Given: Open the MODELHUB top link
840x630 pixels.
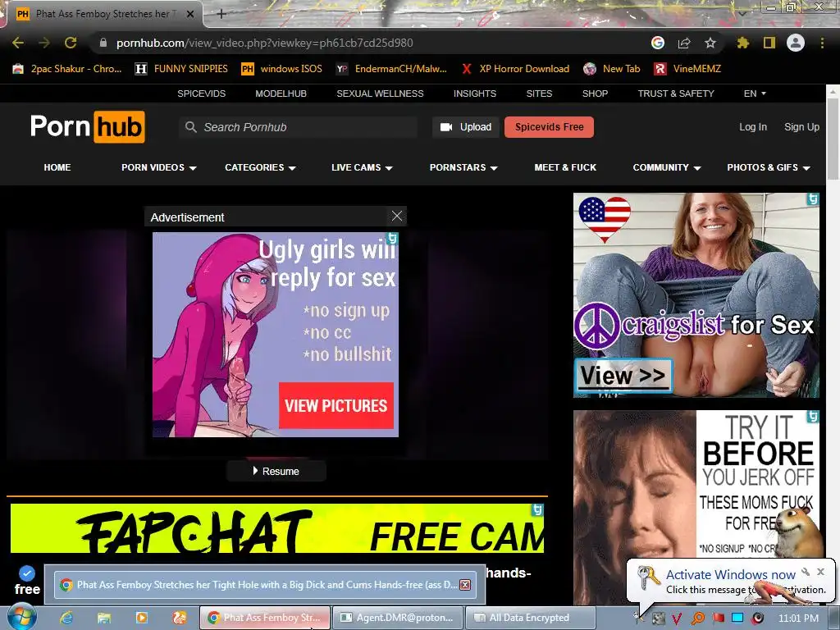Looking at the screenshot, I should click(x=281, y=94).
